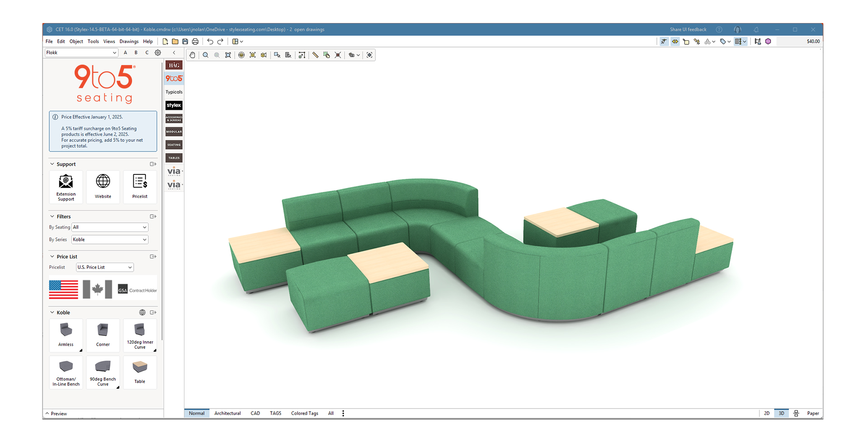Click the GSA Contract Holder button
This screenshot has height=442, width=868.
(137, 290)
